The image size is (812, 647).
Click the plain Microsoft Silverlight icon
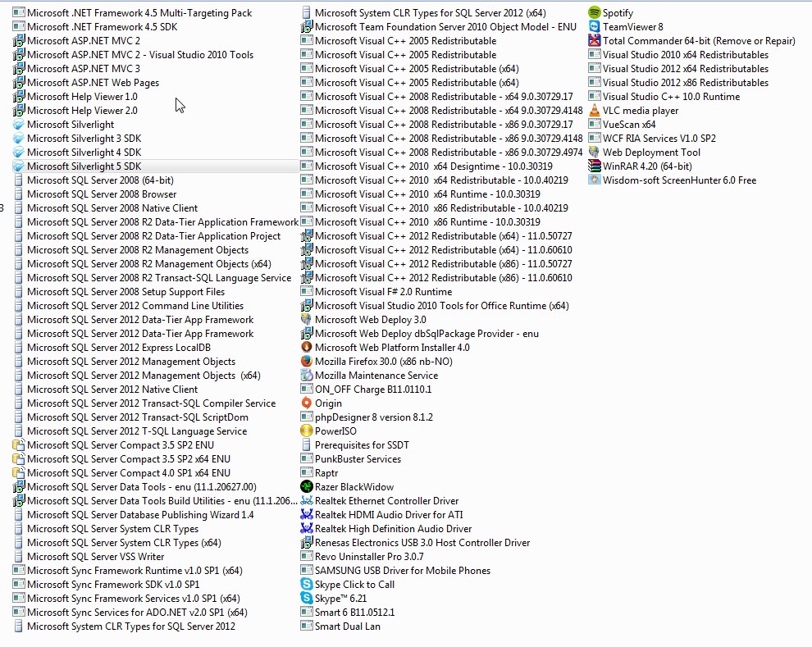19,124
